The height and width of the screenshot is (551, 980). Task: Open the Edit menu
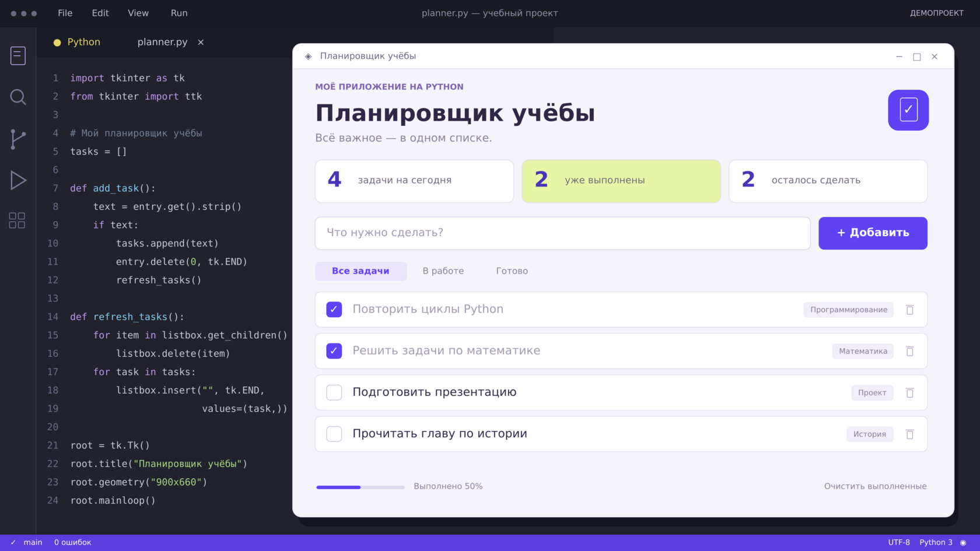tap(100, 13)
